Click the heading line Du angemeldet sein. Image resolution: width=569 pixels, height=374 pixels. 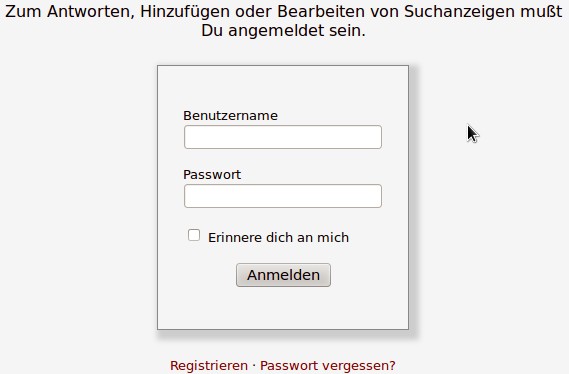(283, 30)
